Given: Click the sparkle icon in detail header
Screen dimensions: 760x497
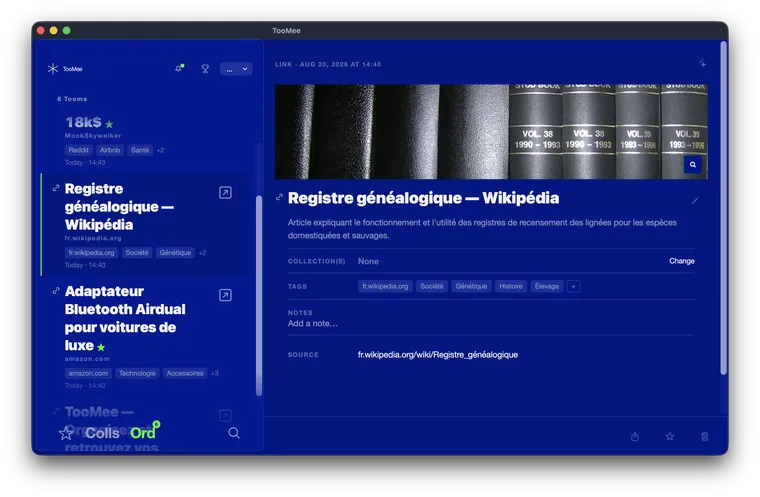Looking at the screenshot, I should point(703,64).
